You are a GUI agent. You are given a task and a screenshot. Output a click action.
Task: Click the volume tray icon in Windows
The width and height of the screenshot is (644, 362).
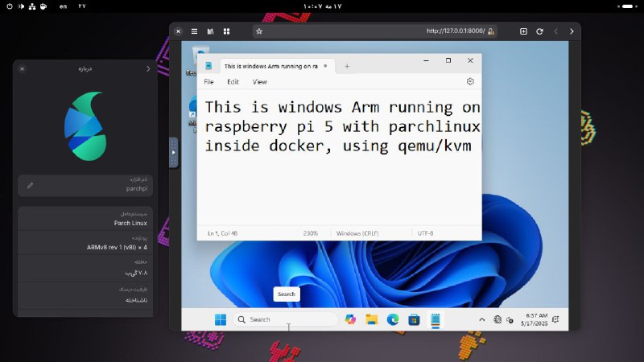click(510, 319)
